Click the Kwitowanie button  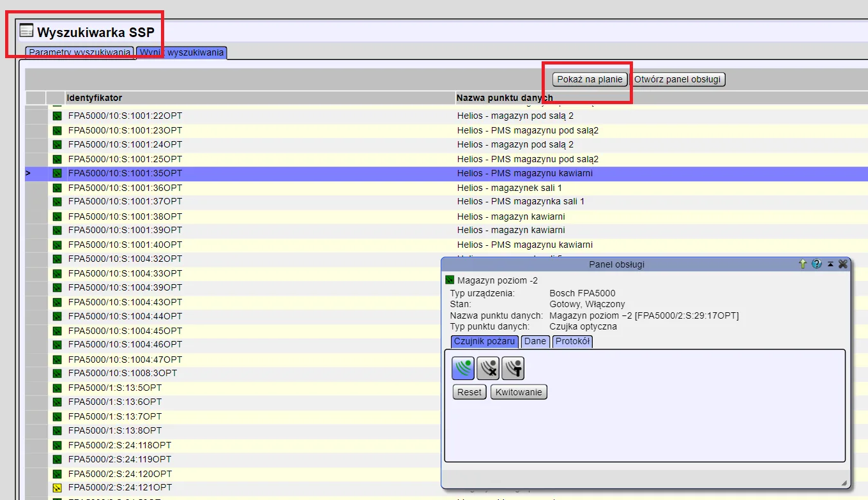[519, 392]
